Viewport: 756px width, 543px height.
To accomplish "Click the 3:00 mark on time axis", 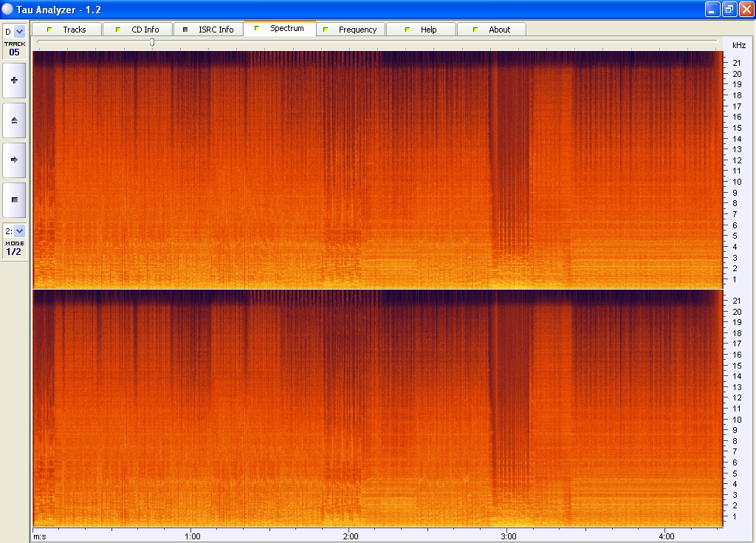I will coord(508,536).
